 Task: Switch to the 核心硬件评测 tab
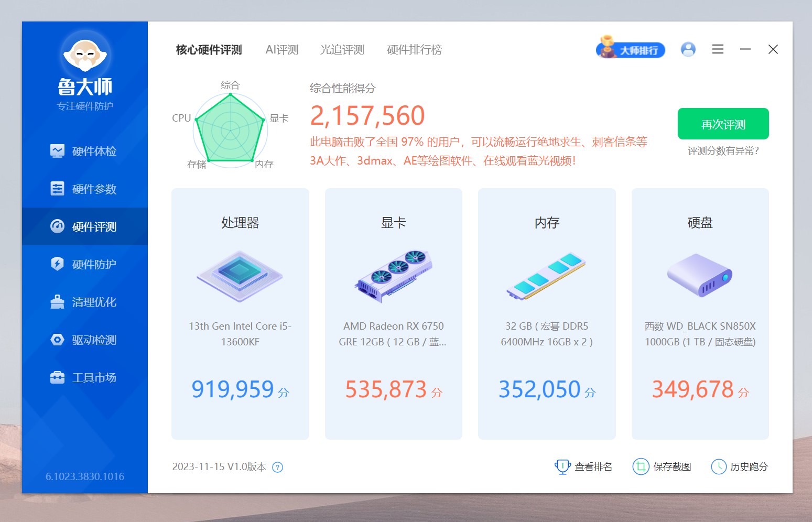coord(209,50)
